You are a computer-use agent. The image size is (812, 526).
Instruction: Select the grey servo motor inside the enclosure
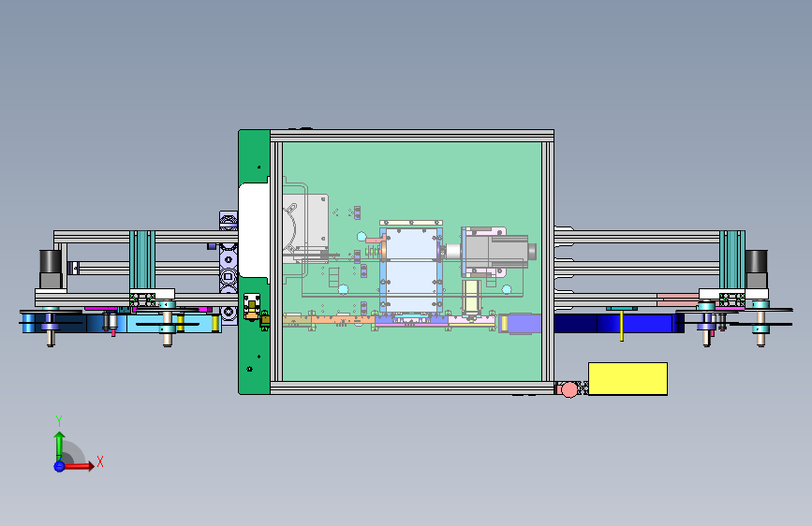500,252
